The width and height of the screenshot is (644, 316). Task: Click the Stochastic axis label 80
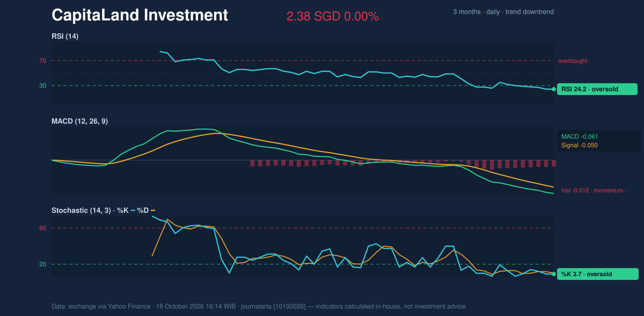pos(42,228)
